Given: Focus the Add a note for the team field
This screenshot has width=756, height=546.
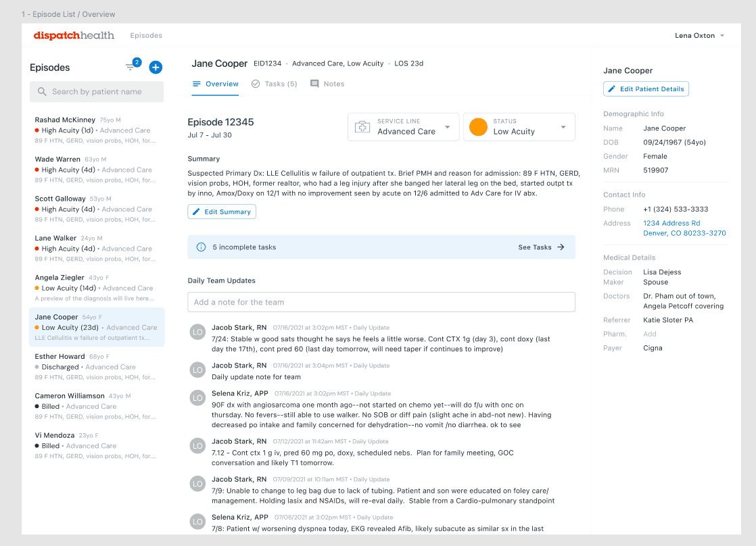Looking at the screenshot, I should point(381,302).
